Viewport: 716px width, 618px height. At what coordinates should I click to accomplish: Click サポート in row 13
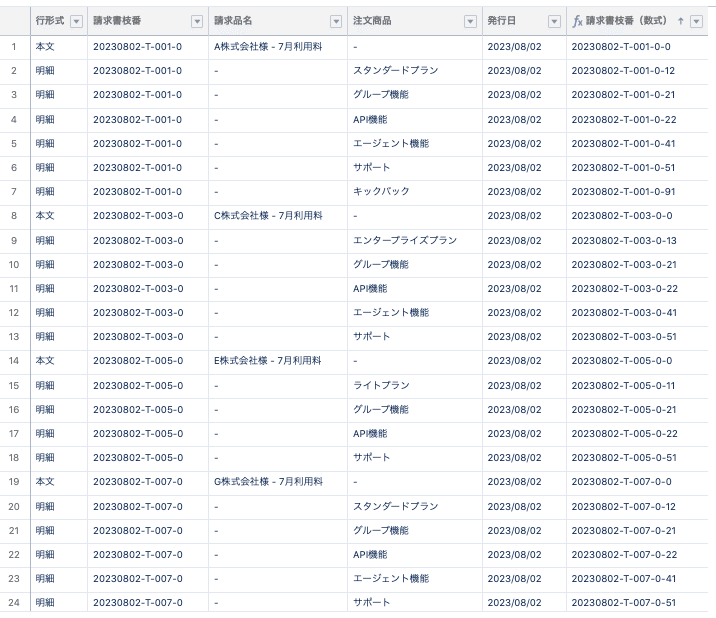click(x=371, y=337)
